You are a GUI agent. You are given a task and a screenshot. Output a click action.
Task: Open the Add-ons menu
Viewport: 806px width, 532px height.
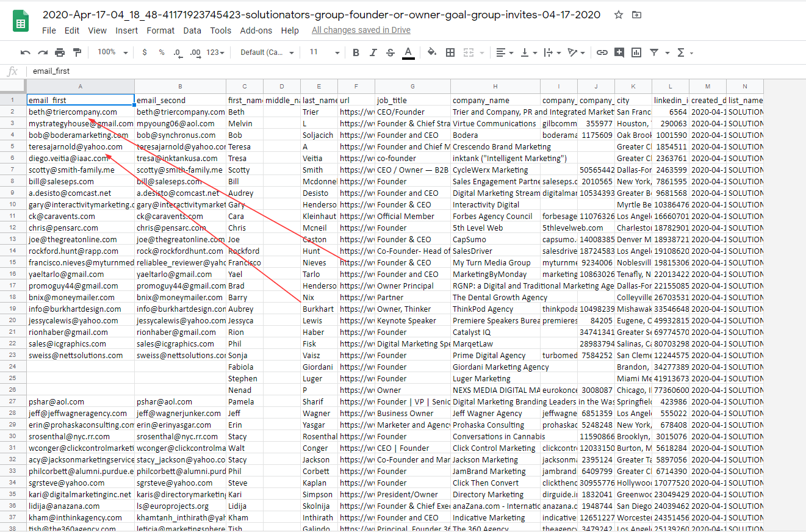coord(256,31)
